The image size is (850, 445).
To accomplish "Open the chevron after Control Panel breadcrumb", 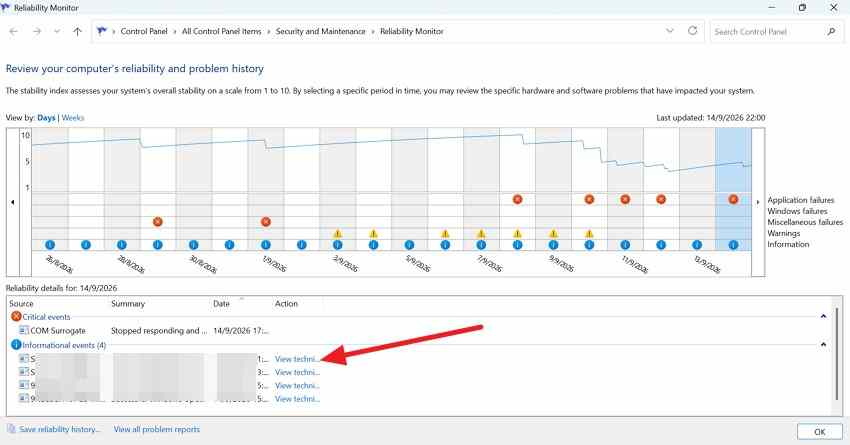I will [175, 31].
